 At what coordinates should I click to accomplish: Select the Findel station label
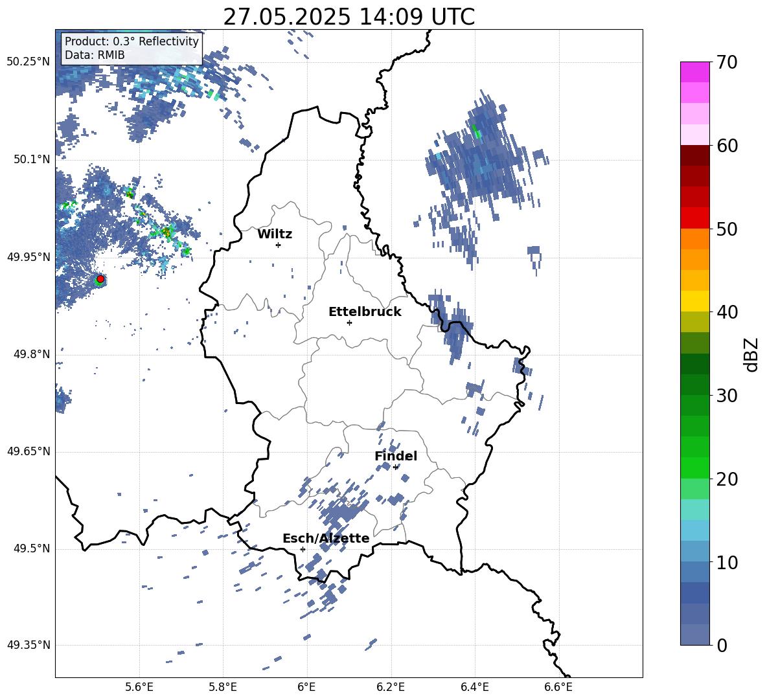[x=396, y=456]
